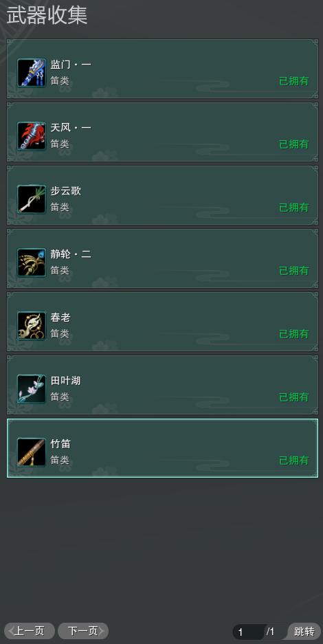This screenshot has width=323, height=644.
Task: Click the 天风·一 red flute icon
Action: point(32,136)
